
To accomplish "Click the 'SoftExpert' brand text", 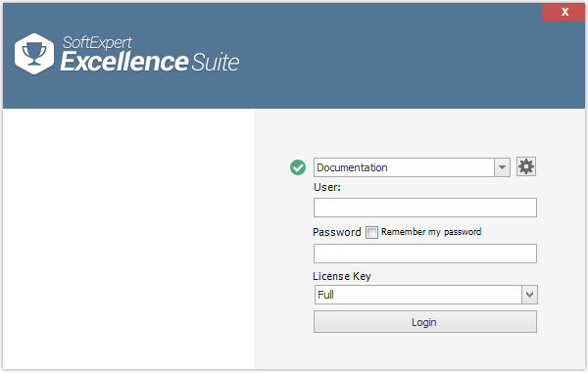I will (97, 42).
